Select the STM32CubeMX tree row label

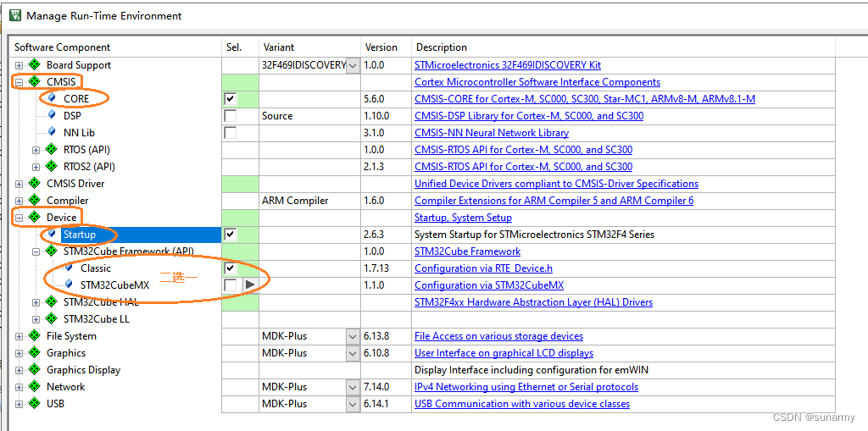click(115, 285)
